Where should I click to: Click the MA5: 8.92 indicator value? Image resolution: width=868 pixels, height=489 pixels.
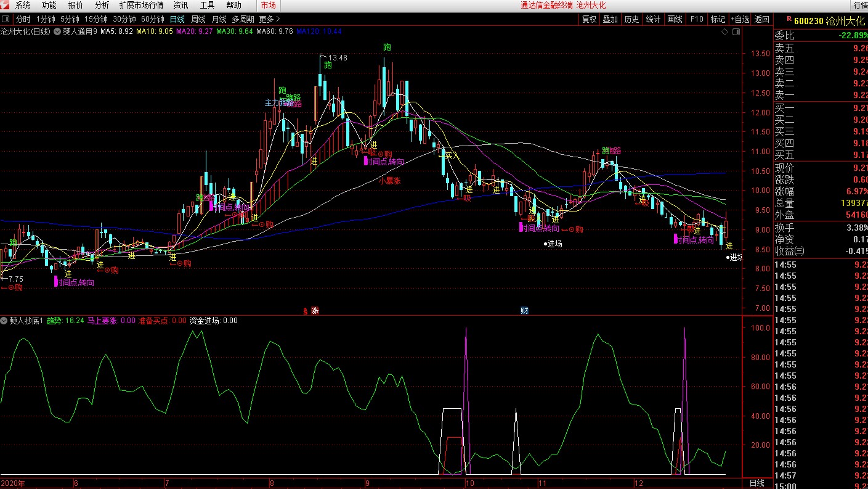[116, 31]
